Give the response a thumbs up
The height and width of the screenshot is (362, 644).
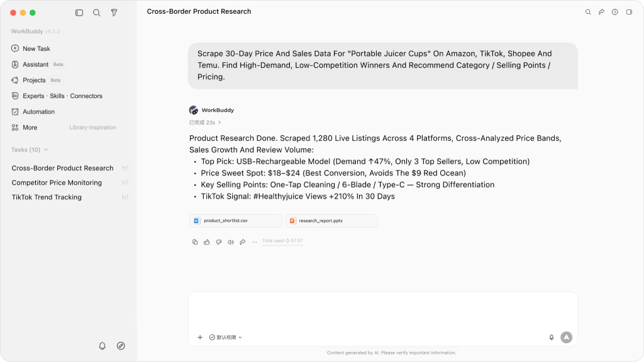206,242
